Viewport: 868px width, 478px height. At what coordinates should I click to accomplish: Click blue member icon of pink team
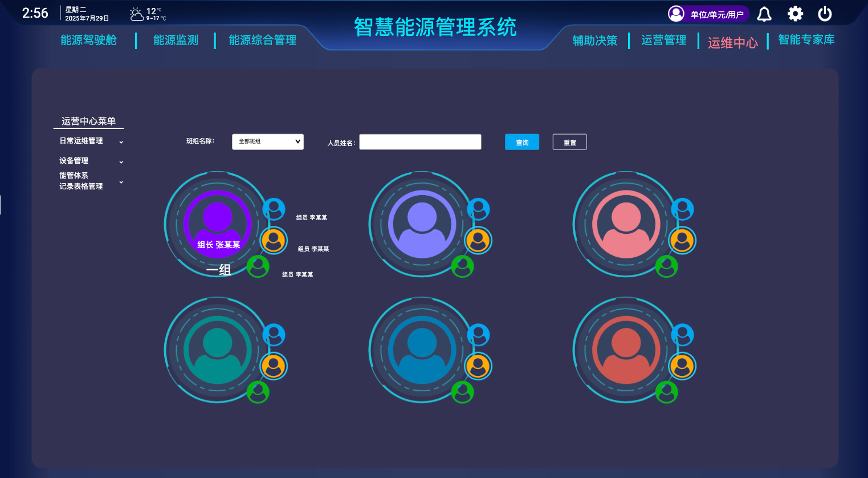coord(683,209)
